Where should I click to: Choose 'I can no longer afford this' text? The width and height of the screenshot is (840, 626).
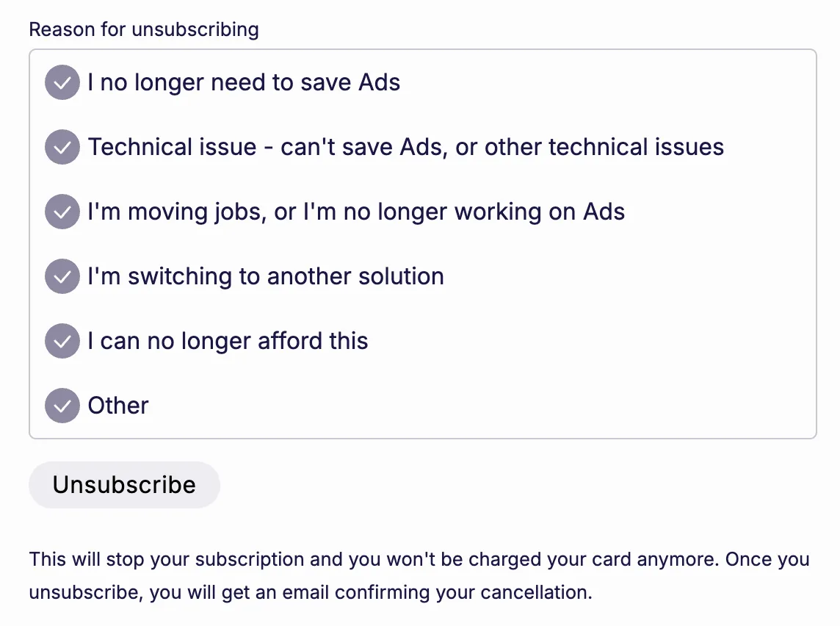(x=228, y=341)
